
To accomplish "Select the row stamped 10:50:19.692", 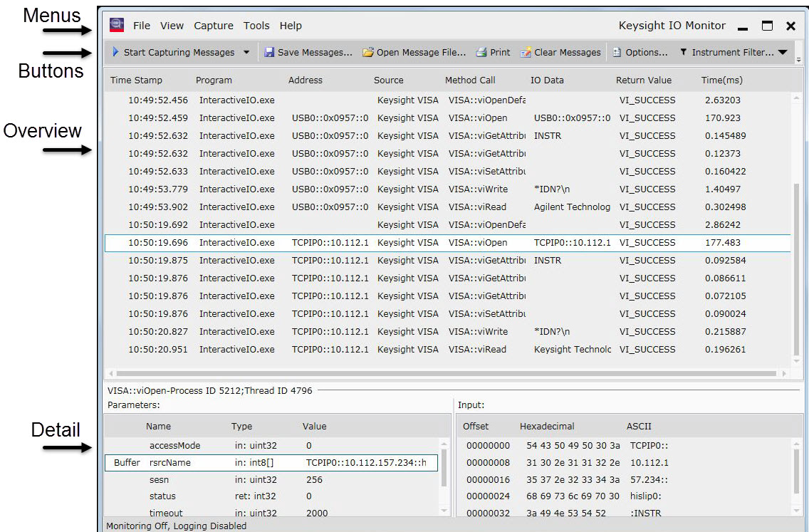I will tap(447, 224).
